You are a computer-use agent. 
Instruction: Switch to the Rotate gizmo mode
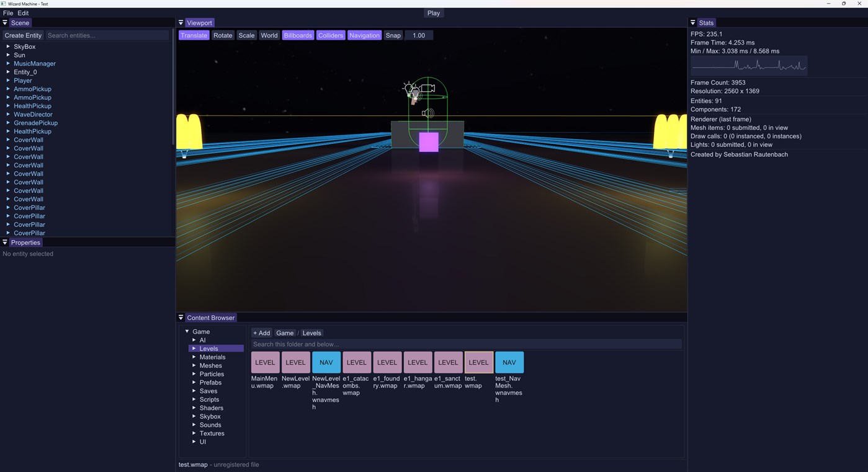[x=223, y=35]
